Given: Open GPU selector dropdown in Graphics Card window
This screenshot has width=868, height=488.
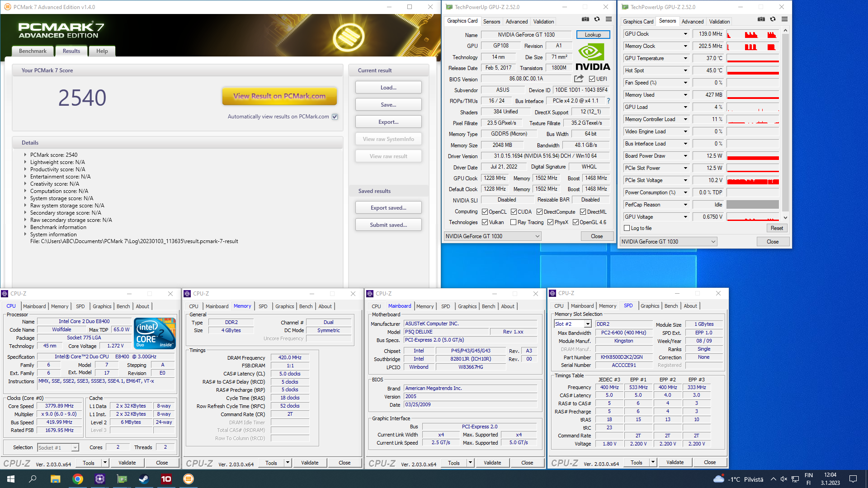Looking at the screenshot, I should [x=493, y=236].
